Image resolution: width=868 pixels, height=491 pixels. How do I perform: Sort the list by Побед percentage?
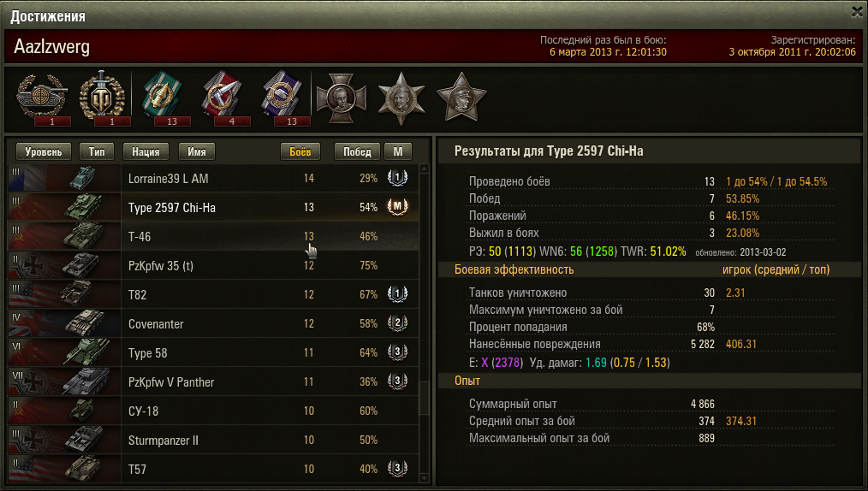pyautogui.click(x=357, y=151)
